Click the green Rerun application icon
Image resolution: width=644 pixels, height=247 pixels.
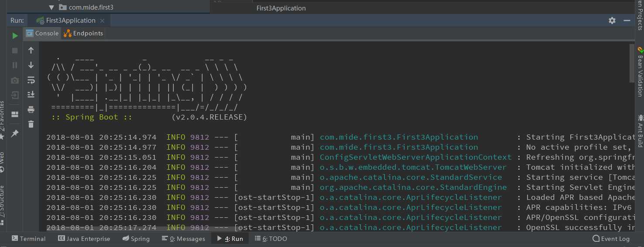(x=15, y=36)
